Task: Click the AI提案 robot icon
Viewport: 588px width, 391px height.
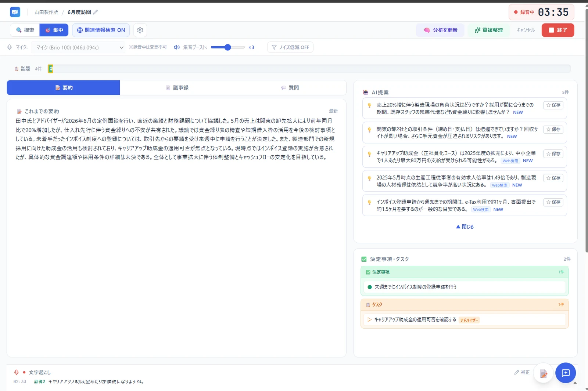Action: [366, 93]
